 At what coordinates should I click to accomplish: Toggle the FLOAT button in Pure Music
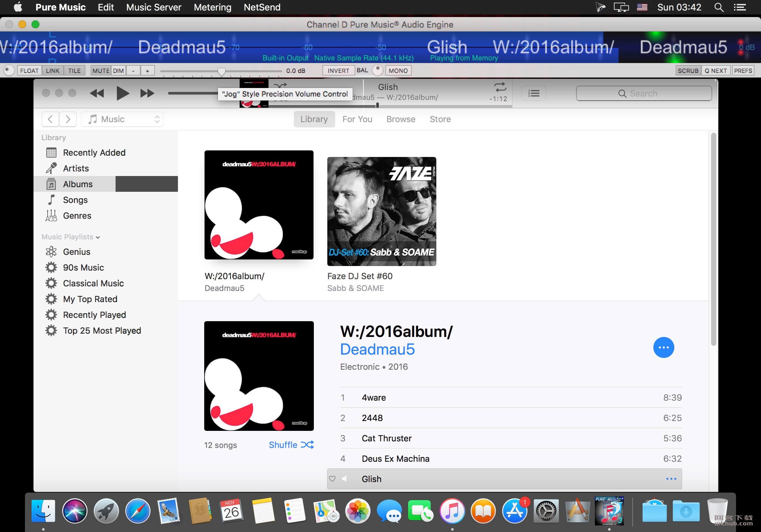(x=29, y=71)
